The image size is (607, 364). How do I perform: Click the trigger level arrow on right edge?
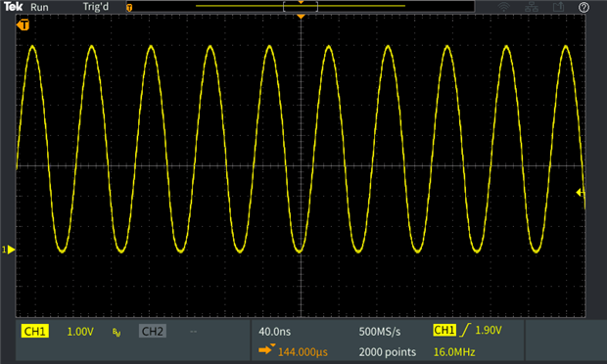click(x=580, y=192)
